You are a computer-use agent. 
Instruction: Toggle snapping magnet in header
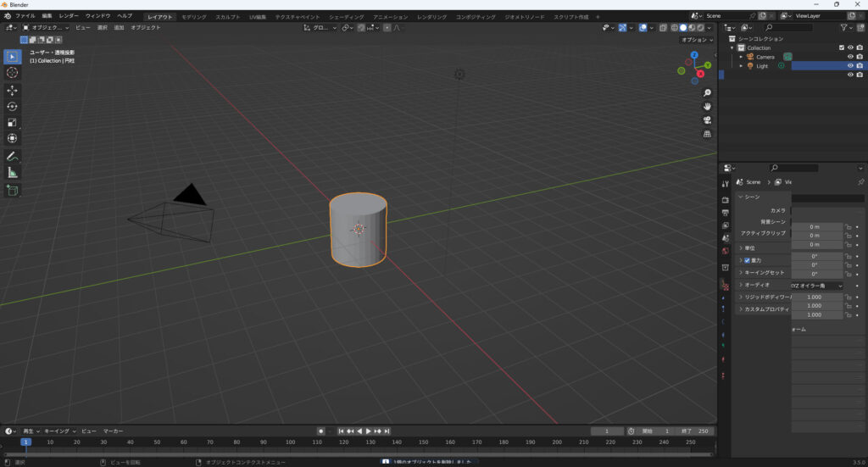pyautogui.click(x=361, y=28)
